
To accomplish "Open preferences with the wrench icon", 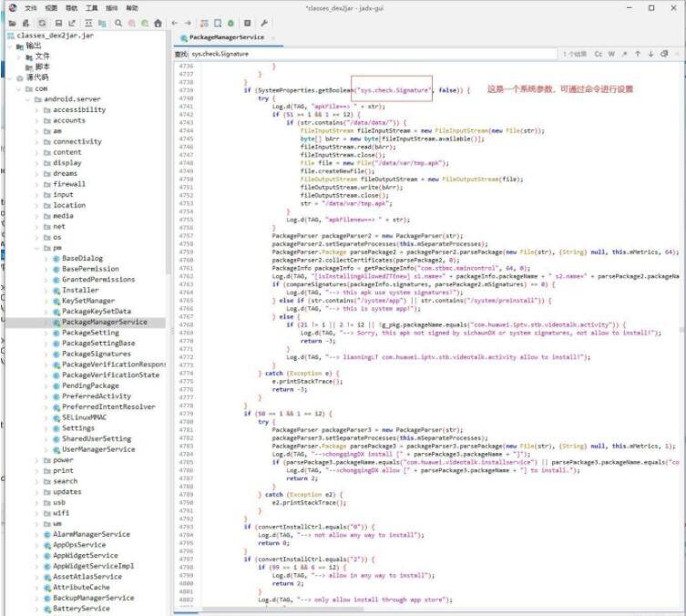I will [264, 23].
